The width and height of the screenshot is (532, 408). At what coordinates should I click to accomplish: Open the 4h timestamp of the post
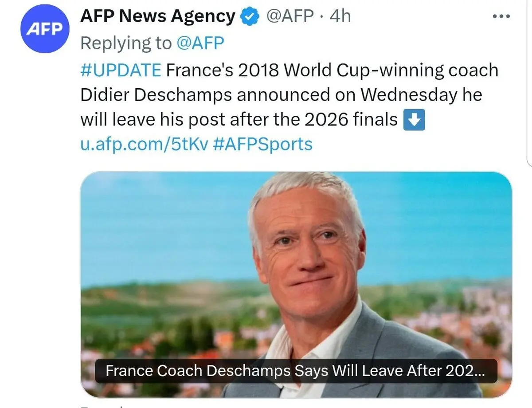pos(340,17)
